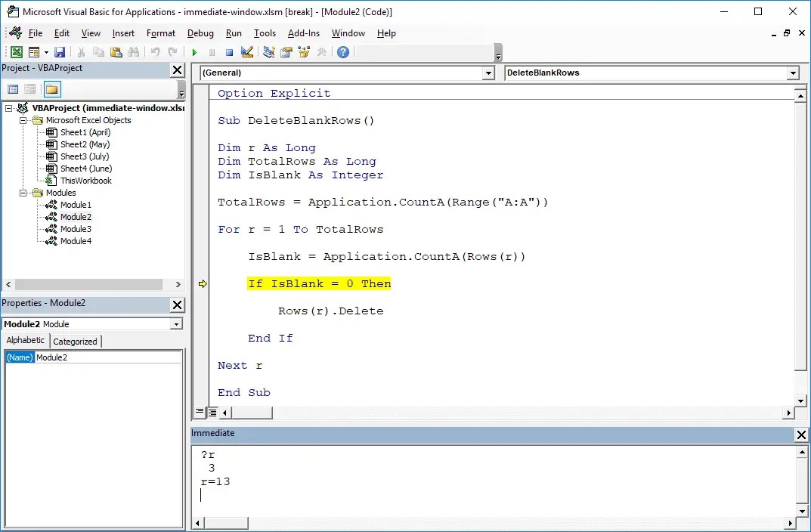
Task: Collapse the VBAProject root node
Action: click(8, 108)
